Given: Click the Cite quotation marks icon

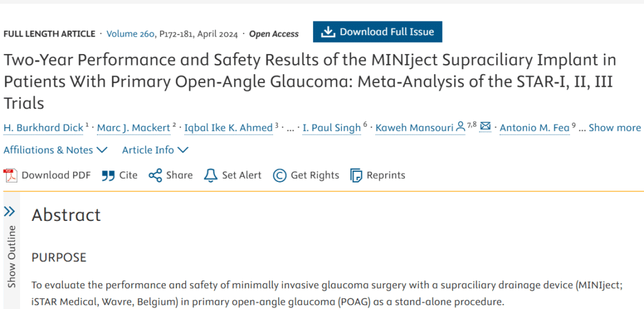Looking at the screenshot, I should coord(108,176).
